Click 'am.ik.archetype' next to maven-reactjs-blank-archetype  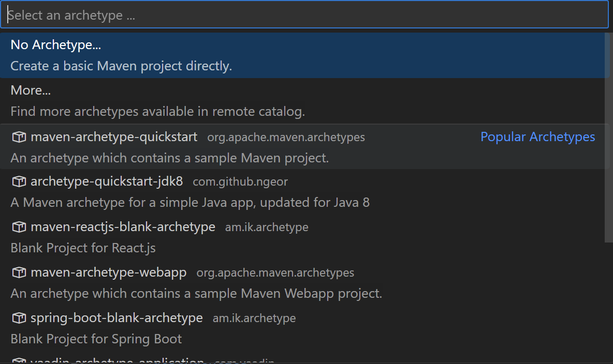pyautogui.click(x=267, y=228)
